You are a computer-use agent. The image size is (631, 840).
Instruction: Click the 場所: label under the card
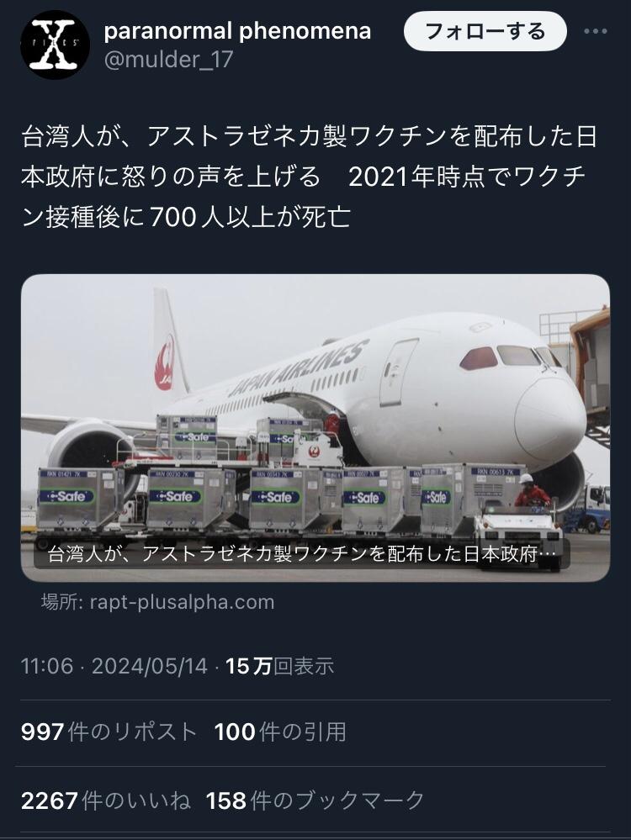click(x=62, y=601)
